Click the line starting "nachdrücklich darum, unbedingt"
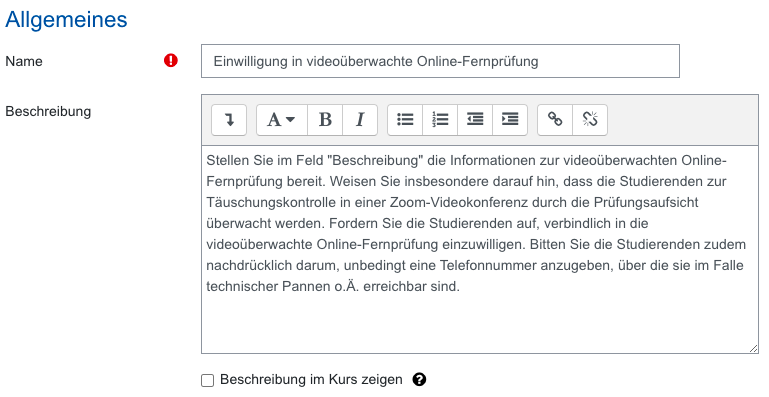 [475, 265]
